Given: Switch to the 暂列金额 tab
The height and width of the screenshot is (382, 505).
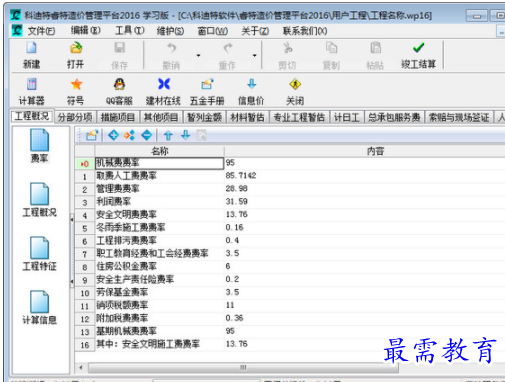Looking at the screenshot, I should coord(204,117).
